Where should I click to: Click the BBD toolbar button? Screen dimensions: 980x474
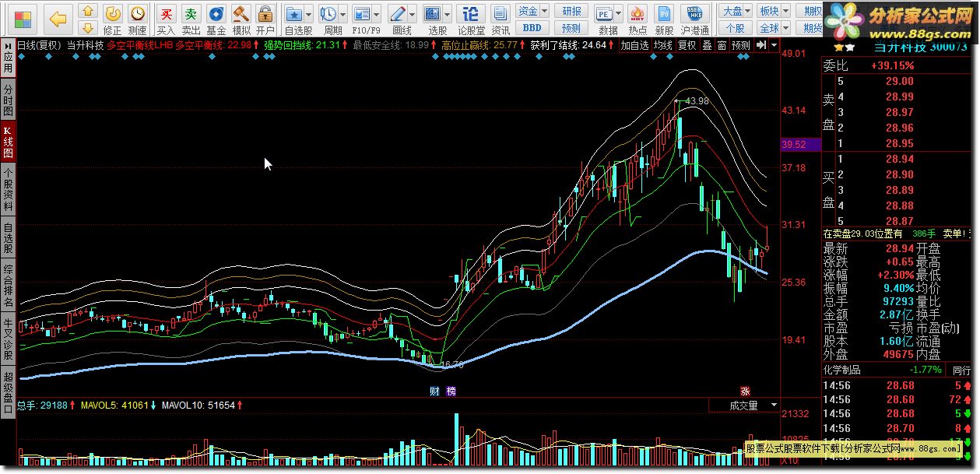[532, 28]
